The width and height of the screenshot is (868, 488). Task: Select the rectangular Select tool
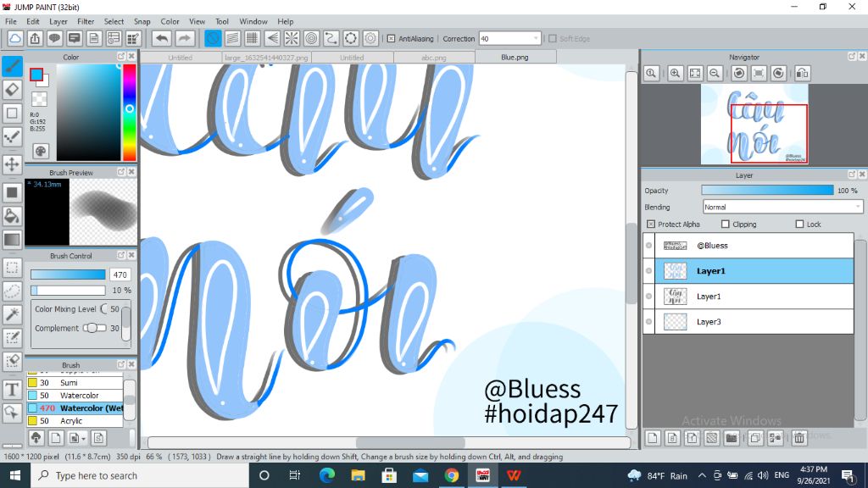[12, 268]
